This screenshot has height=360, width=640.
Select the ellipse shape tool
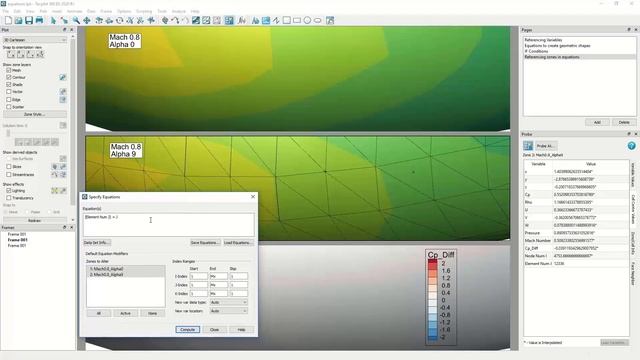click(x=318, y=20)
